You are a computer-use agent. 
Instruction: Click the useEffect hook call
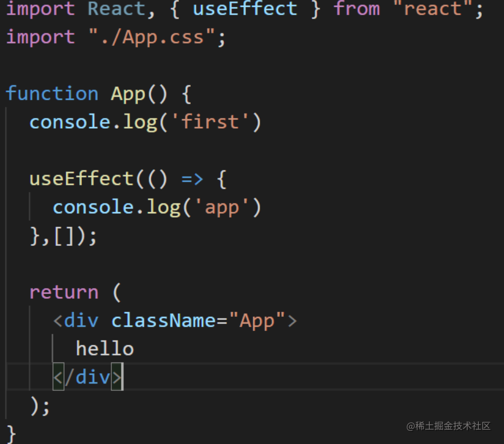point(81,178)
